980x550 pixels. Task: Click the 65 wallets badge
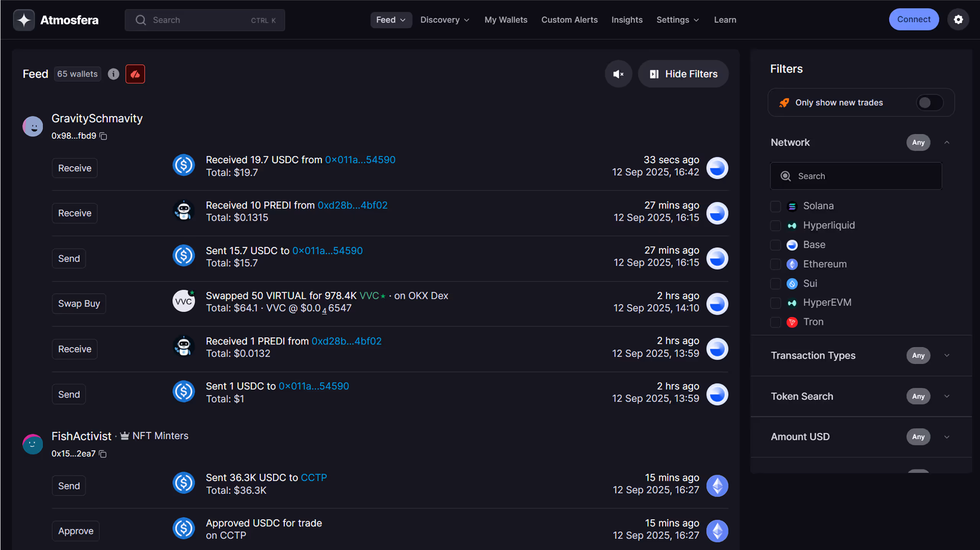pos(77,74)
